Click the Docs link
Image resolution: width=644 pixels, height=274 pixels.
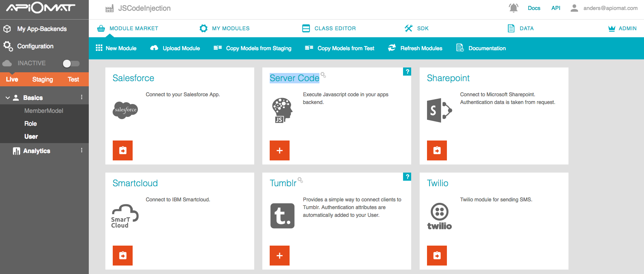[x=534, y=8]
